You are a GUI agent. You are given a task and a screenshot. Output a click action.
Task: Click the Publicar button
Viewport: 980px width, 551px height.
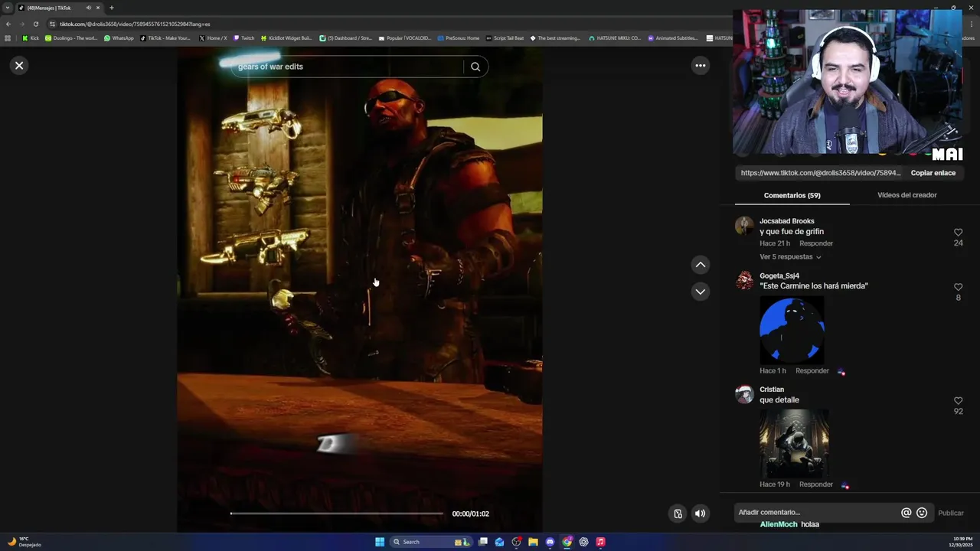[951, 514]
